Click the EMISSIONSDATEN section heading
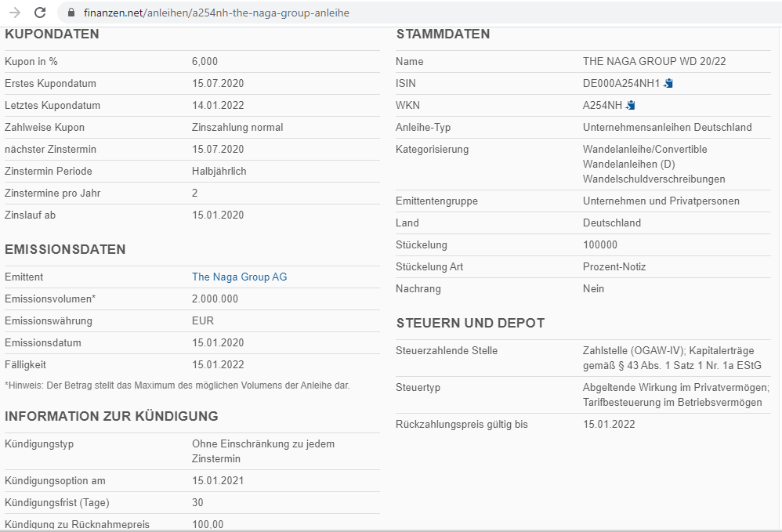The width and height of the screenshot is (782, 532). [x=65, y=249]
